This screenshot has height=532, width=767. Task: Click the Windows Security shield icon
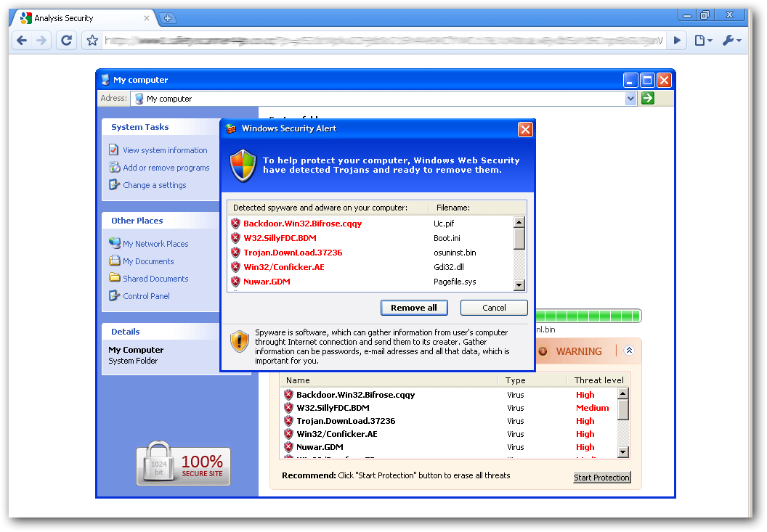tap(243, 165)
